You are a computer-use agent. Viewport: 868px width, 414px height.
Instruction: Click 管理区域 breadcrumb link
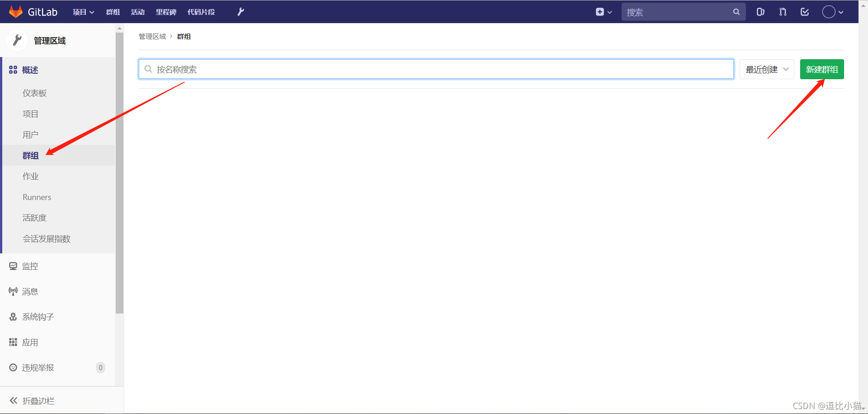pyautogui.click(x=152, y=36)
